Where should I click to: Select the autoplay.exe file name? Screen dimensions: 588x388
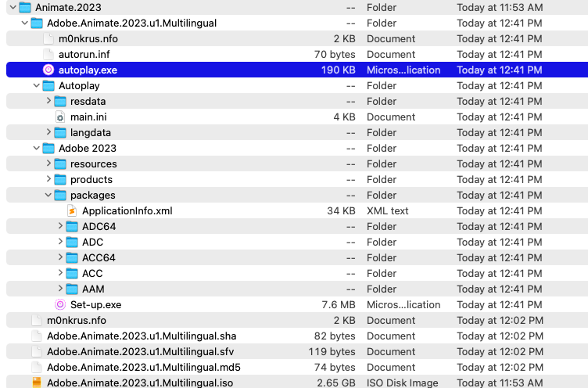click(88, 70)
